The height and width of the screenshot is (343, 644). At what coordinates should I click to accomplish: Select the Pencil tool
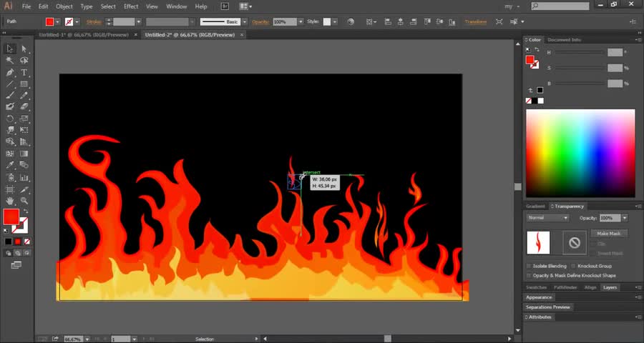(24, 95)
